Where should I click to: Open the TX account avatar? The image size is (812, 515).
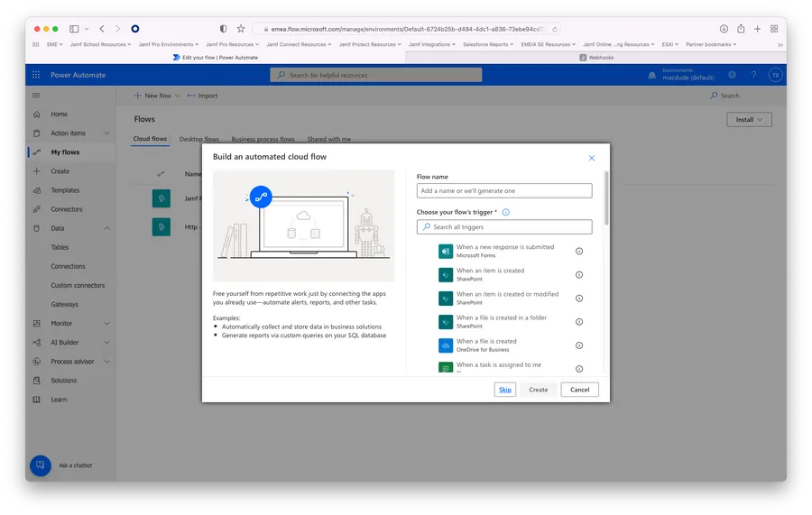click(775, 75)
